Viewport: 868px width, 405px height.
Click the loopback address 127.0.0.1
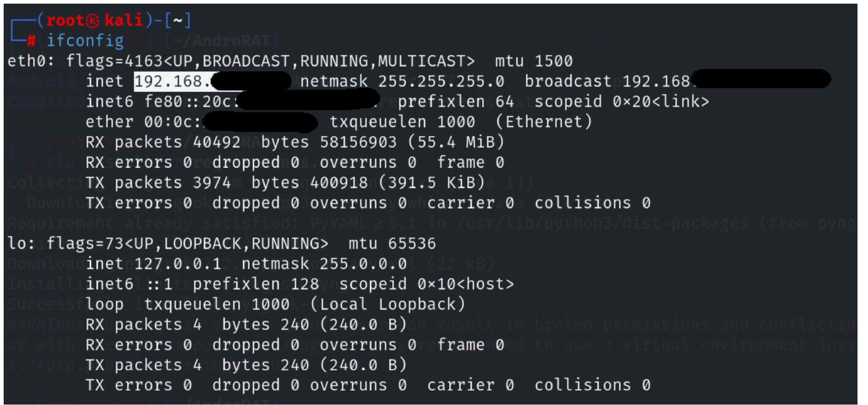(178, 264)
